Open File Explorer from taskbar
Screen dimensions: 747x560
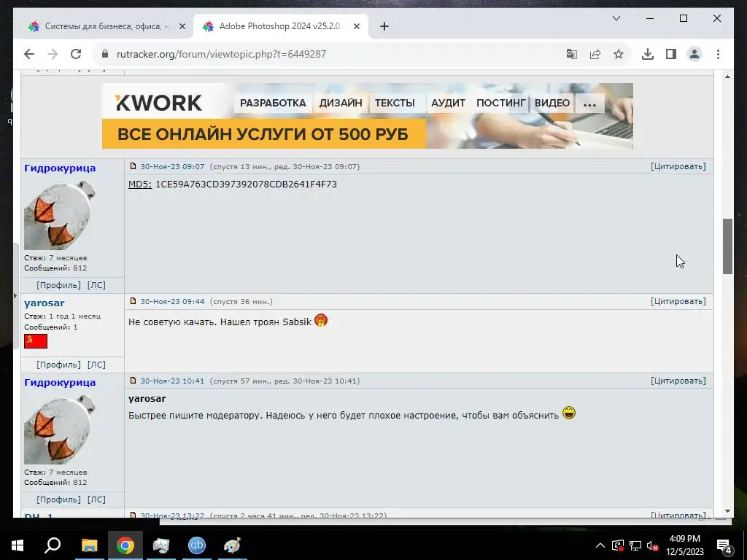[x=89, y=545]
